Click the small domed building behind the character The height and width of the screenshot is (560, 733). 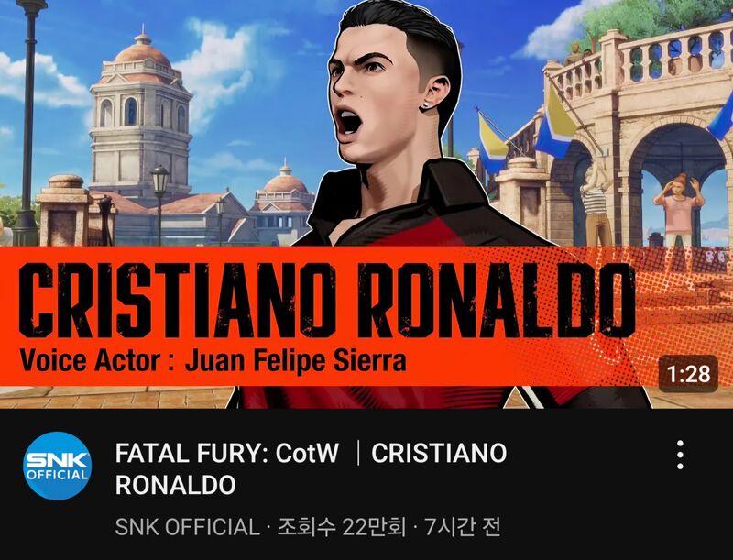pos(283,199)
